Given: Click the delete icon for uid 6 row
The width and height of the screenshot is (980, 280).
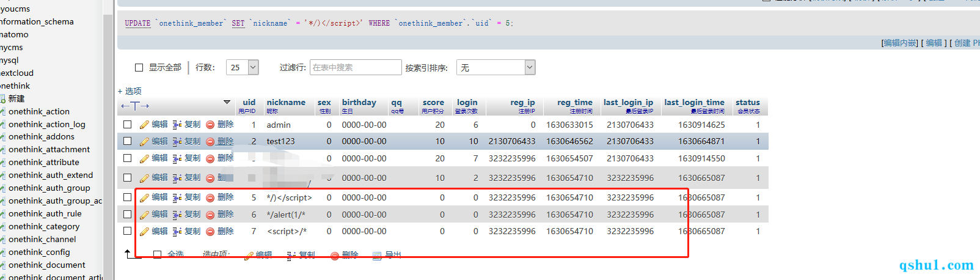Looking at the screenshot, I should 210,215.
